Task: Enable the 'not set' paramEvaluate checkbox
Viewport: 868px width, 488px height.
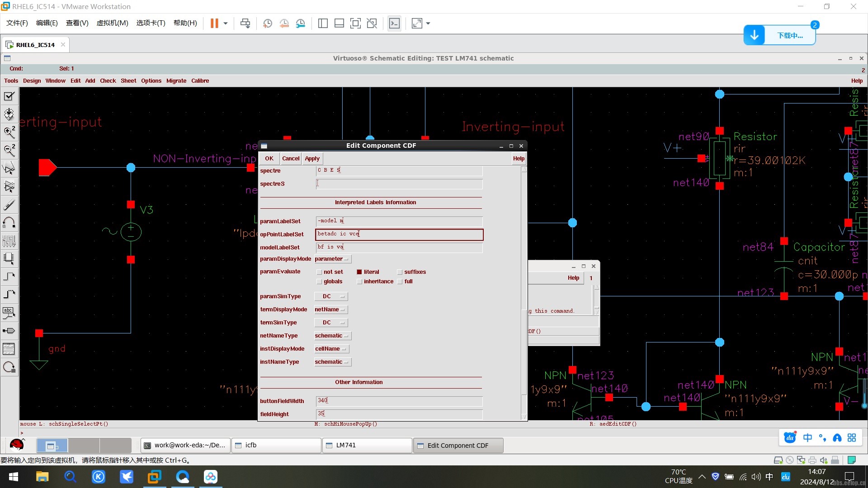Action: point(319,272)
